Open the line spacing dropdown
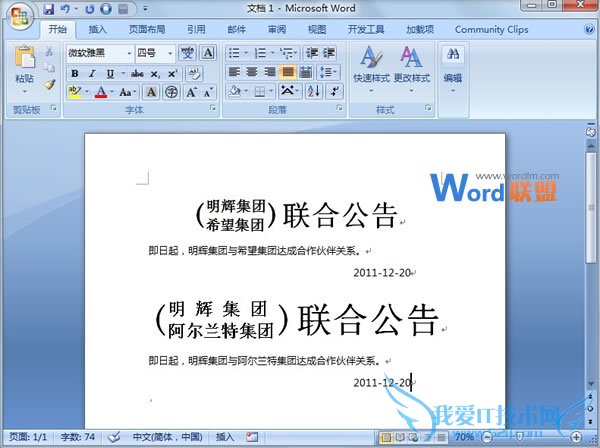 point(329,72)
